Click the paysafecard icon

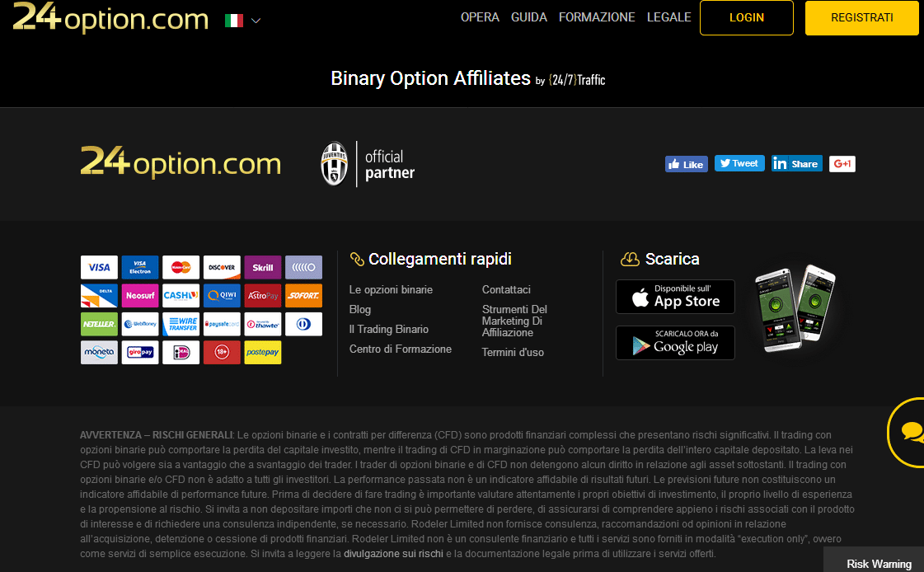point(223,324)
